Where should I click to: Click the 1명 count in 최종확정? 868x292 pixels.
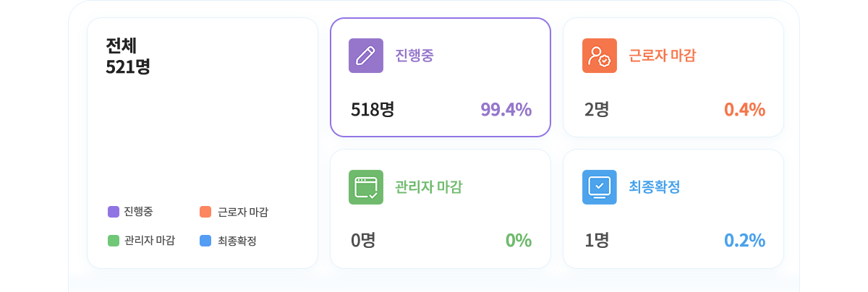[x=597, y=241]
